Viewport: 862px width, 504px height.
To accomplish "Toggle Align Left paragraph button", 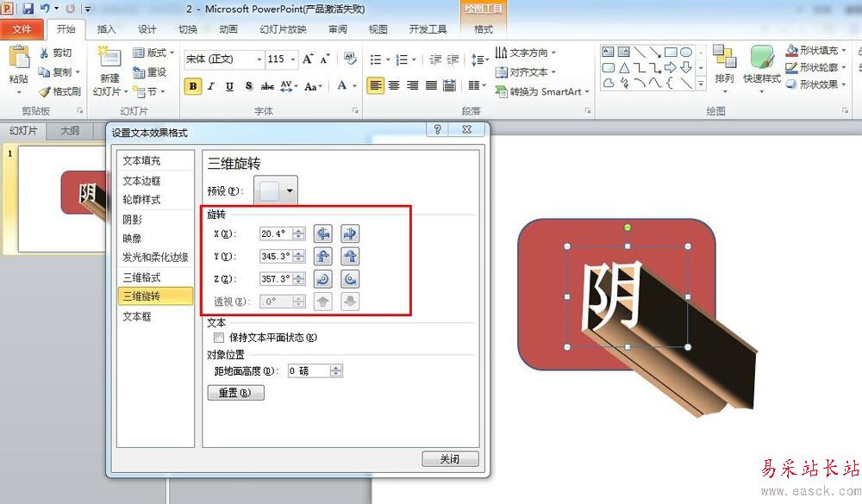I will tap(376, 85).
